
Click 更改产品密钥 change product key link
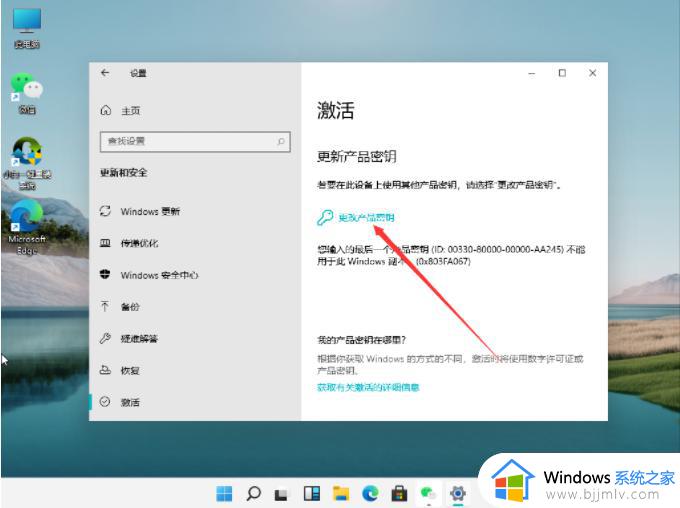point(366,217)
